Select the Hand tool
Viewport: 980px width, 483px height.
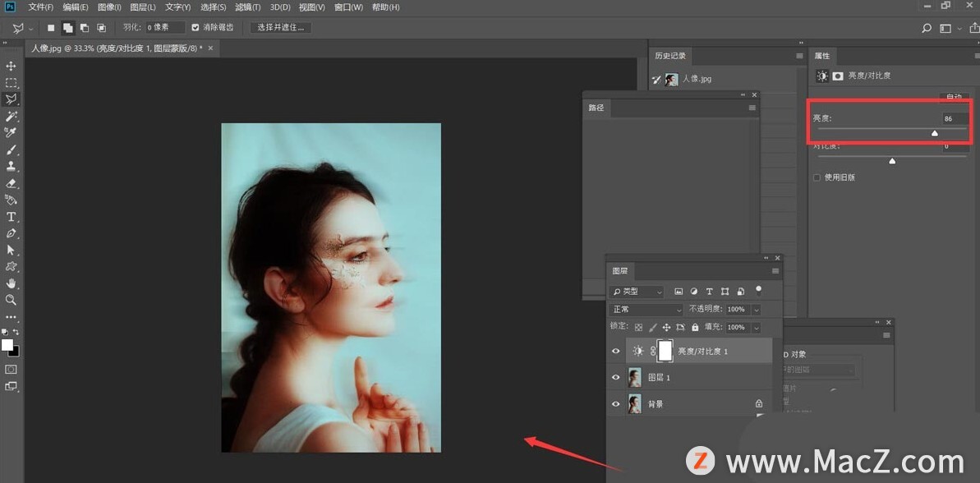(12, 283)
